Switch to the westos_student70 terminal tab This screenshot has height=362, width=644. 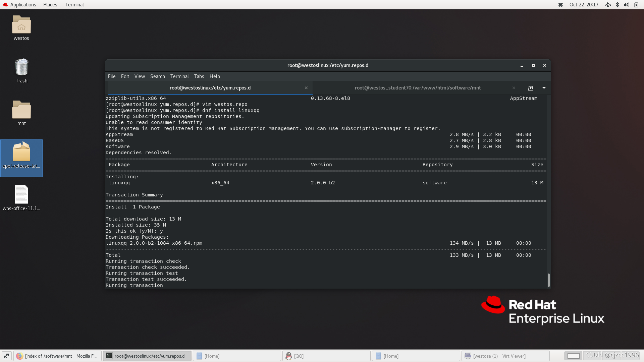point(418,88)
